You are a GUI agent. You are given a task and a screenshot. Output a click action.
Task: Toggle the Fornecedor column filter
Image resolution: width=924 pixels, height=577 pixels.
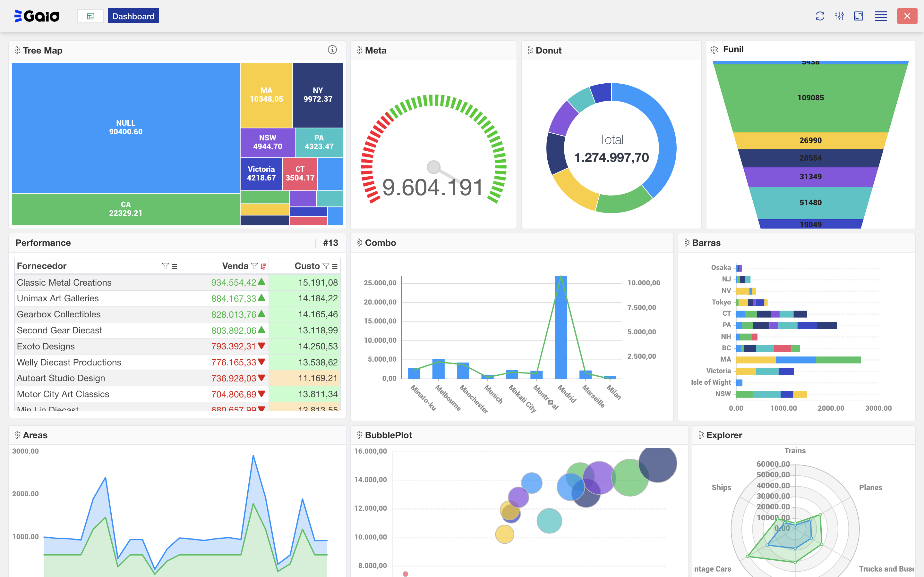165,266
